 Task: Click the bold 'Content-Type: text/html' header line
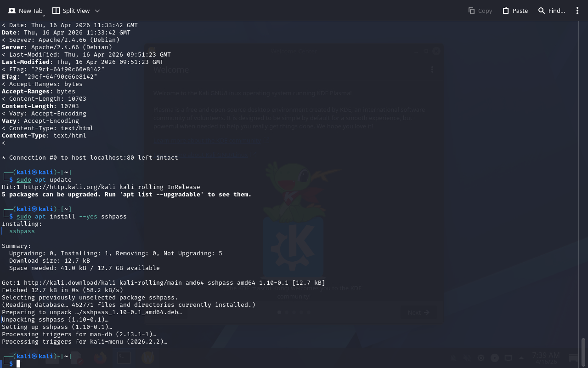tap(44, 136)
